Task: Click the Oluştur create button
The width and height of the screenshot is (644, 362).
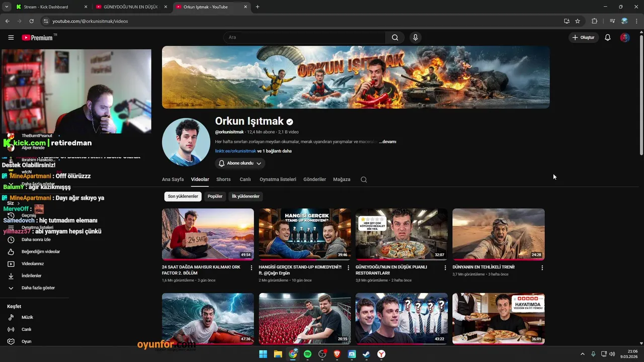Action: tap(584, 38)
